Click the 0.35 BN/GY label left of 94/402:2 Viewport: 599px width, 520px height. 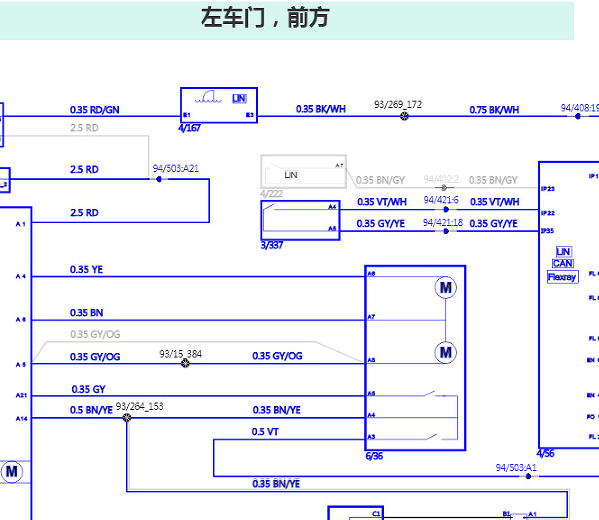pos(380,180)
